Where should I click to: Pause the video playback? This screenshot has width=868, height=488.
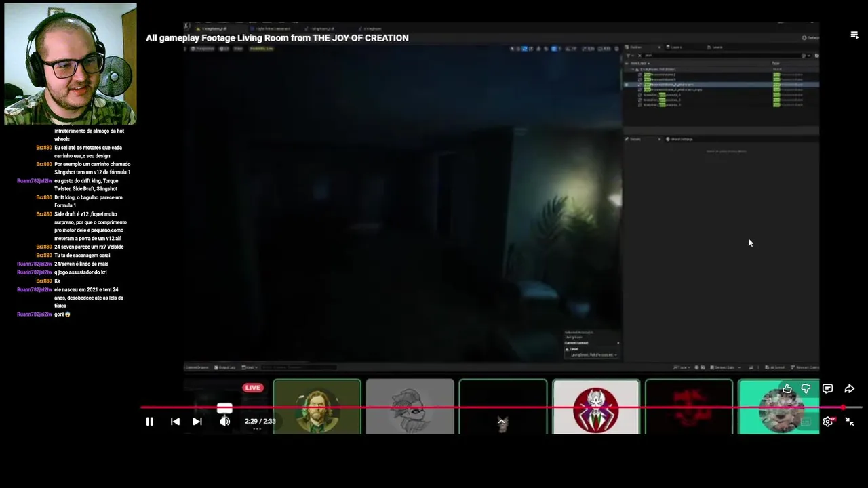pos(149,422)
